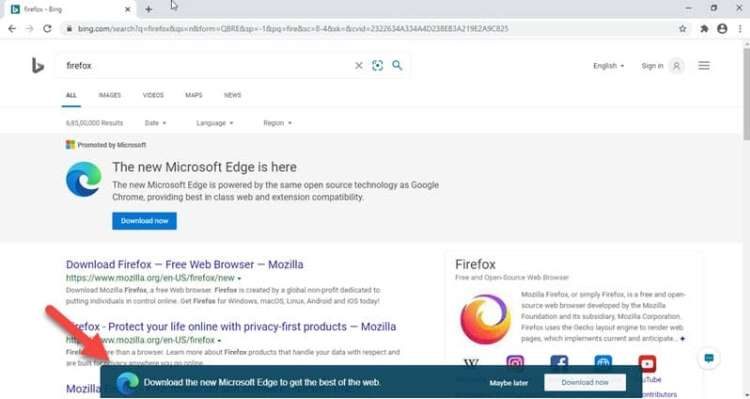Screen dimensions: 750x399
Task: Reload the page with refresh icon
Action: point(47,29)
